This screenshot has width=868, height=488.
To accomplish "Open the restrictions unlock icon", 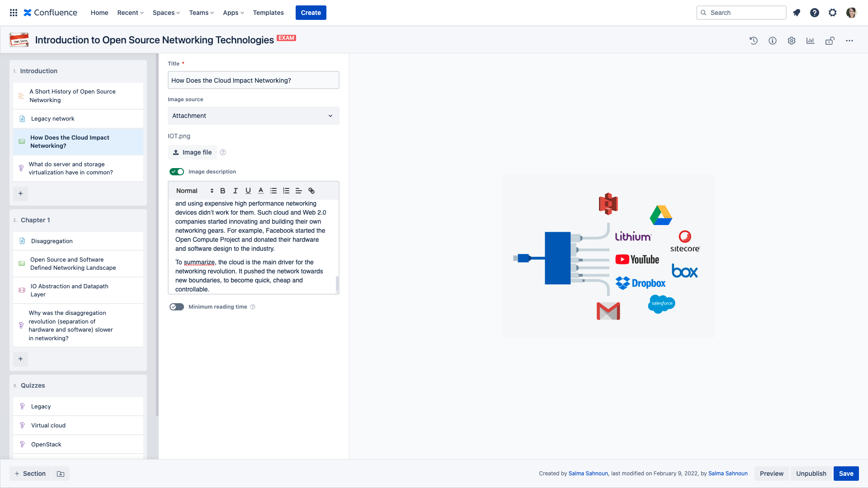I will point(830,41).
